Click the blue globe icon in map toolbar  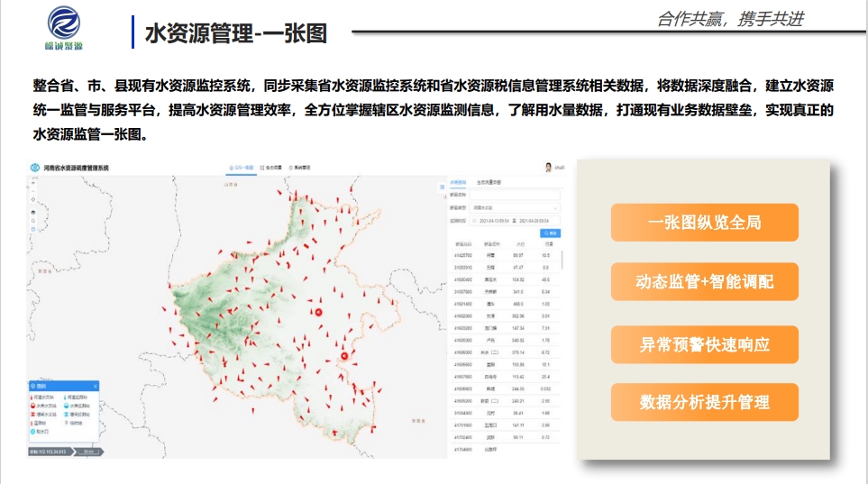tap(32, 229)
